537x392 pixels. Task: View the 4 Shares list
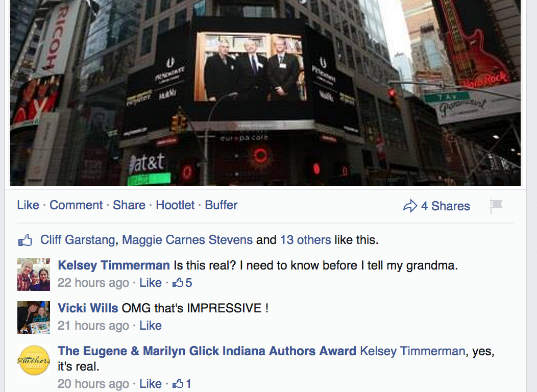pyautogui.click(x=446, y=206)
